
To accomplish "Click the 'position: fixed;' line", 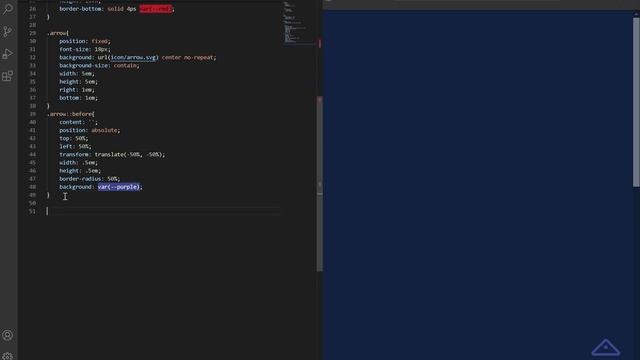I will coord(85,41).
